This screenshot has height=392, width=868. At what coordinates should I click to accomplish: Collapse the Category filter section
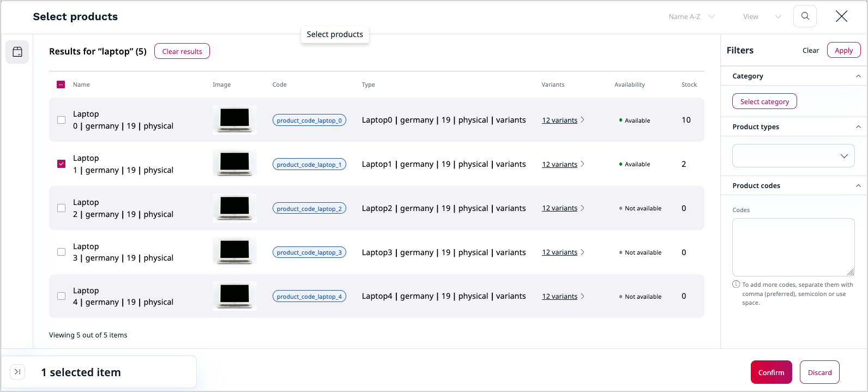(x=858, y=76)
